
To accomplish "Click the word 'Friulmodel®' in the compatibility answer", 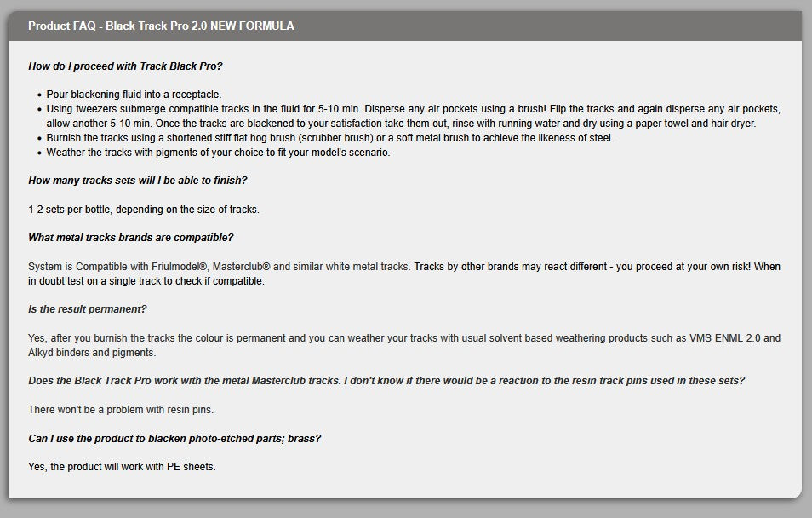I will coord(186,267).
